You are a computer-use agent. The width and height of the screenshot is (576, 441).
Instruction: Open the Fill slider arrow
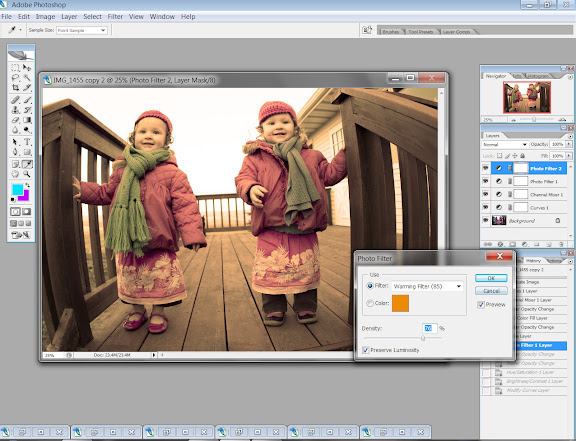569,156
